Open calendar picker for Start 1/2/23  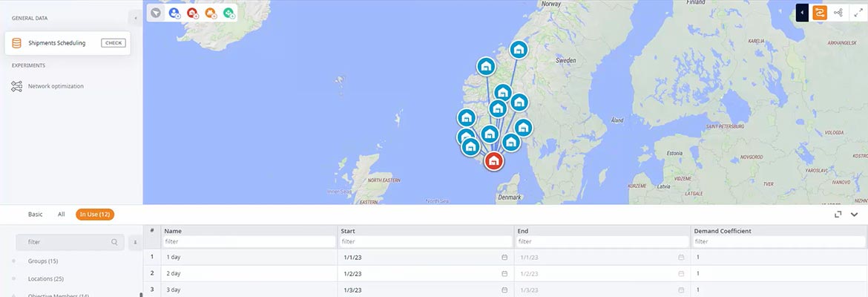coord(504,274)
